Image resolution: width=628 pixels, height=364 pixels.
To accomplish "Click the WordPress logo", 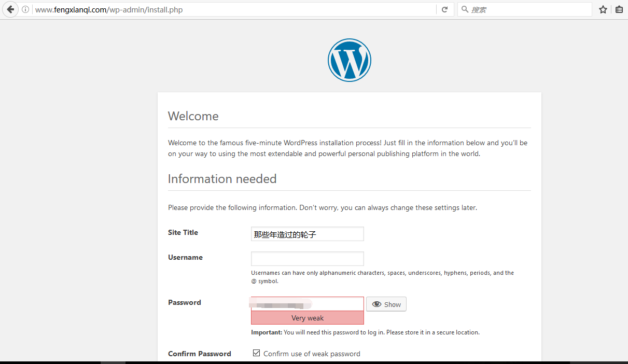I will 350,60.
